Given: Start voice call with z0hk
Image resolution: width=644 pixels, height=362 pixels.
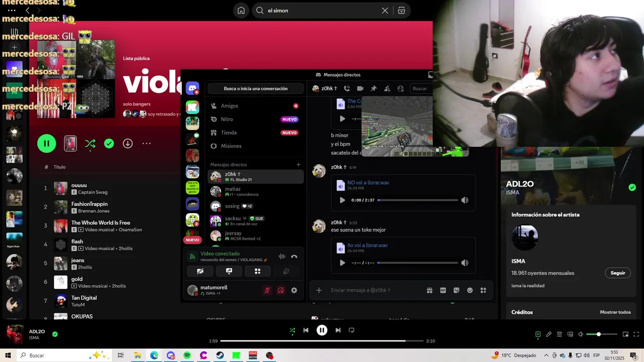Looking at the screenshot, I should pos(347,88).
